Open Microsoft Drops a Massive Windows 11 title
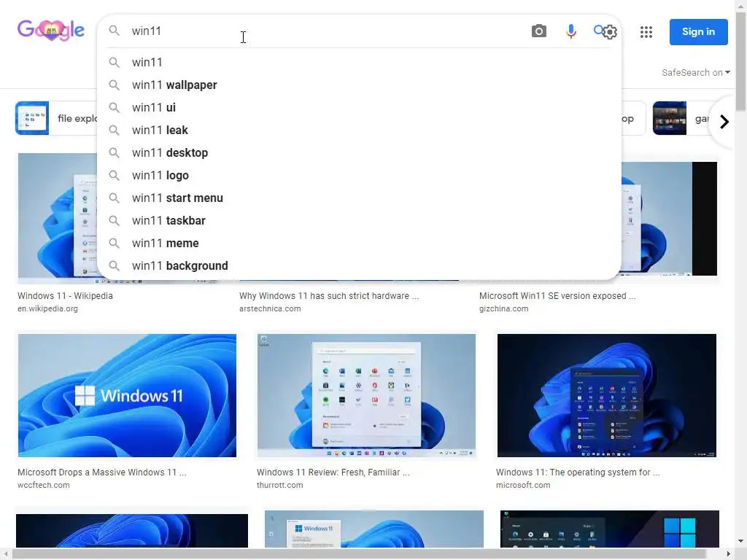Viewport: 747px width, 560px height. tap(102, 472)
